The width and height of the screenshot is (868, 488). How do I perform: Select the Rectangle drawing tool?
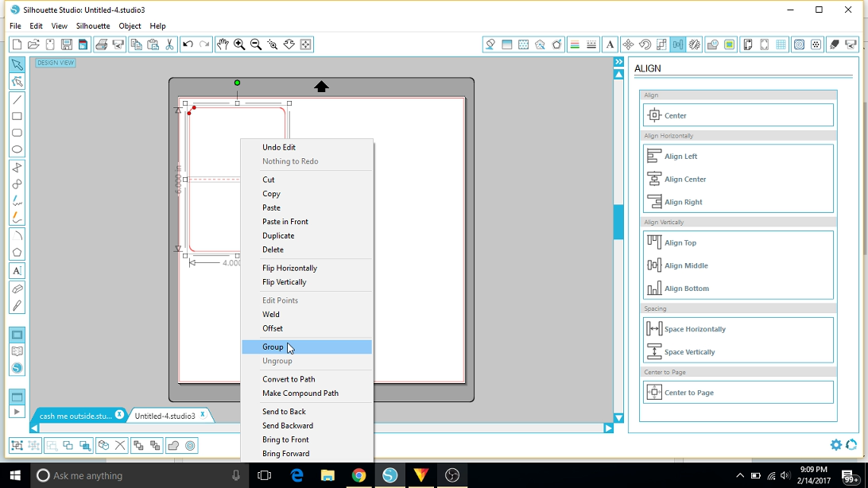17,116
